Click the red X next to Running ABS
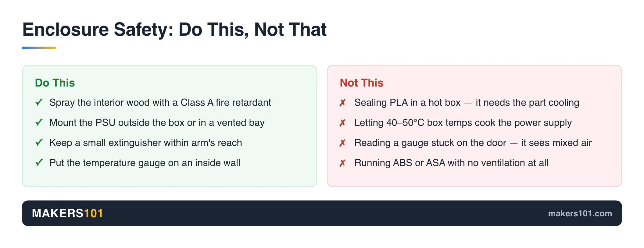Screen dimensions: 644x248 click(342, 163)
